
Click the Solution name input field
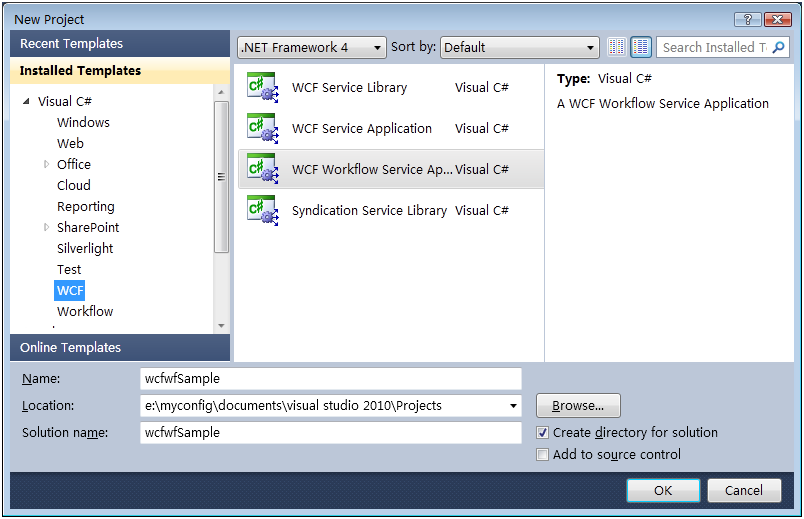coord(331,433)
